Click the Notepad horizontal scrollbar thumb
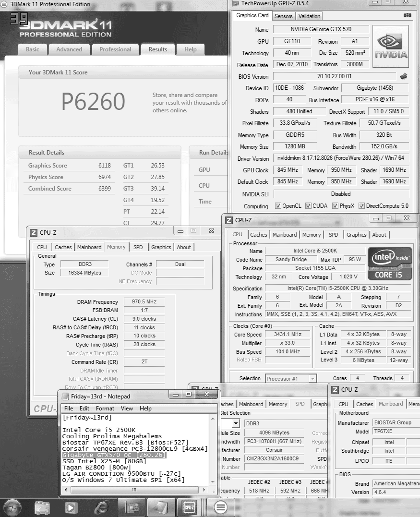Viewport: 420px width, 517px height. pyautogui.click(x=134, y=490)
